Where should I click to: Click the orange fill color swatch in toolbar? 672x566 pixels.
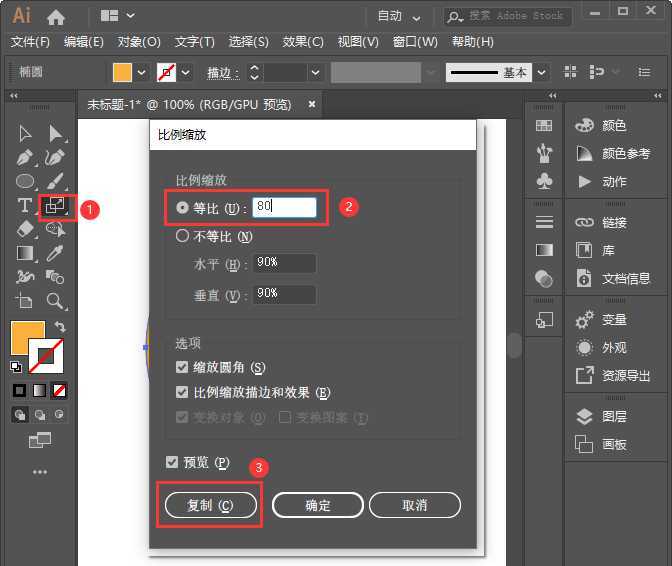26,338
